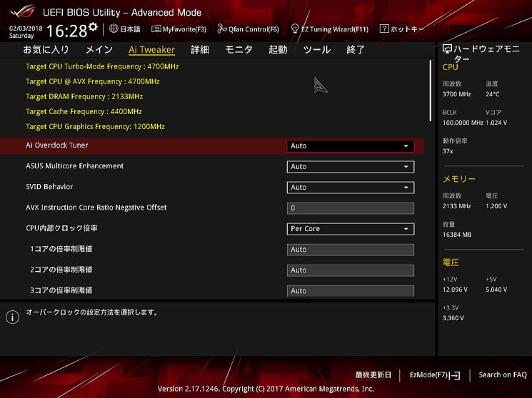Open Search on FAQ
The image size is (532, 398).
coord(503,375)
